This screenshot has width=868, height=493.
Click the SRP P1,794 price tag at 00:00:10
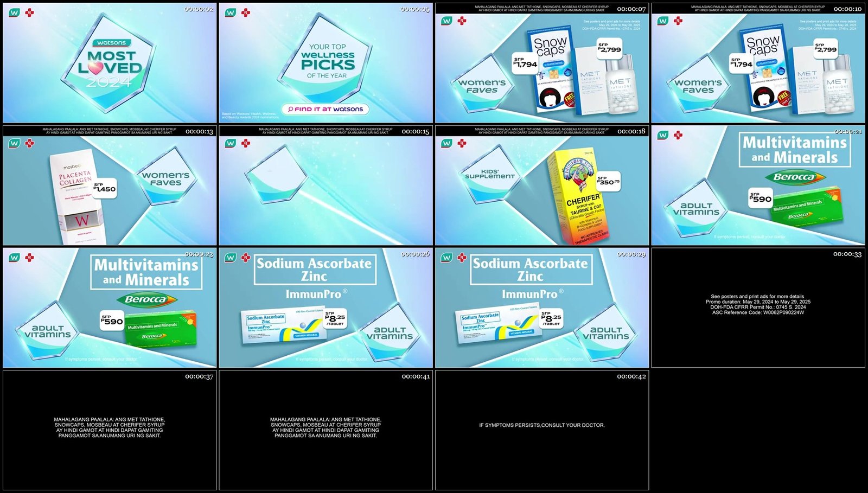point(742,62)
